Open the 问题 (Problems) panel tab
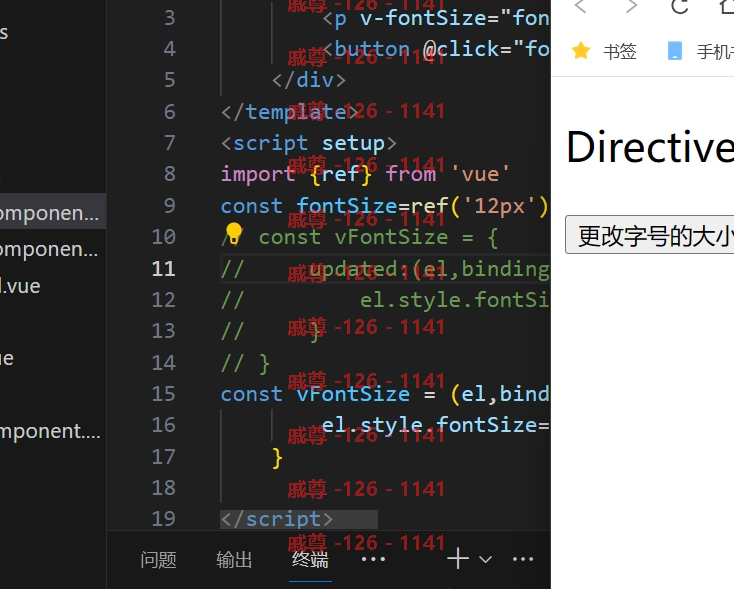 tap(158, 560)
